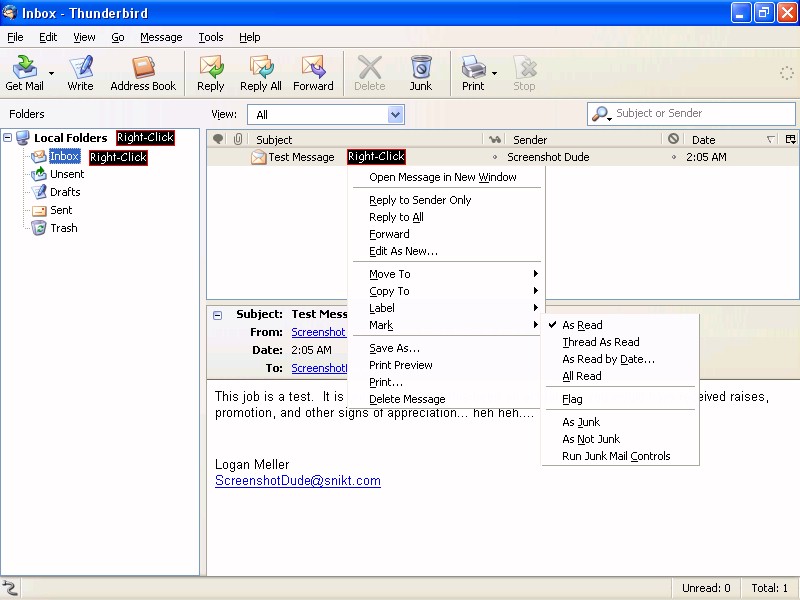
Task: Click the Reply All toolbar button
Action: [261, 73]
